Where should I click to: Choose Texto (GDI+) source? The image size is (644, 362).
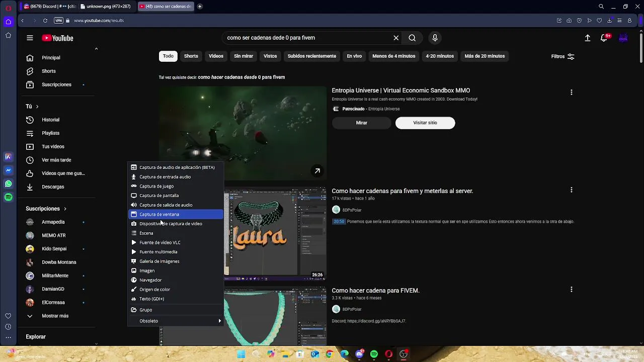(176, 299)
